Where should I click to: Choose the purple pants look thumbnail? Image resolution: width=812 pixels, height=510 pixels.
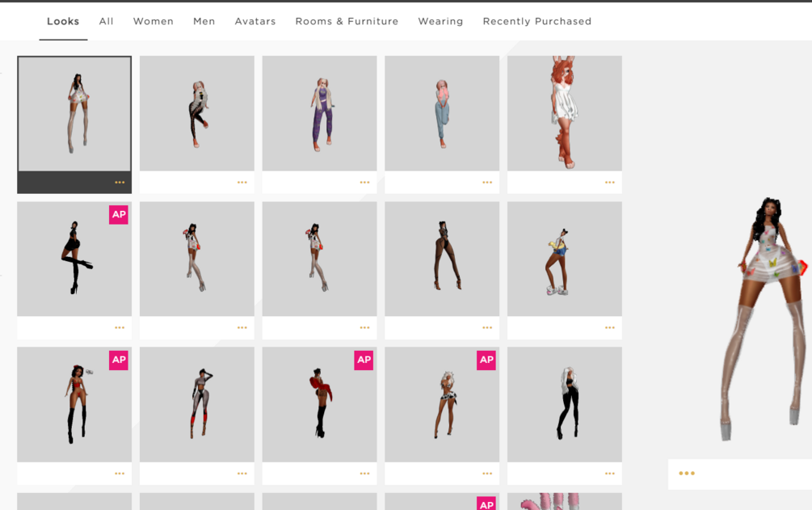pyautogui.click(x=319, y=113)
